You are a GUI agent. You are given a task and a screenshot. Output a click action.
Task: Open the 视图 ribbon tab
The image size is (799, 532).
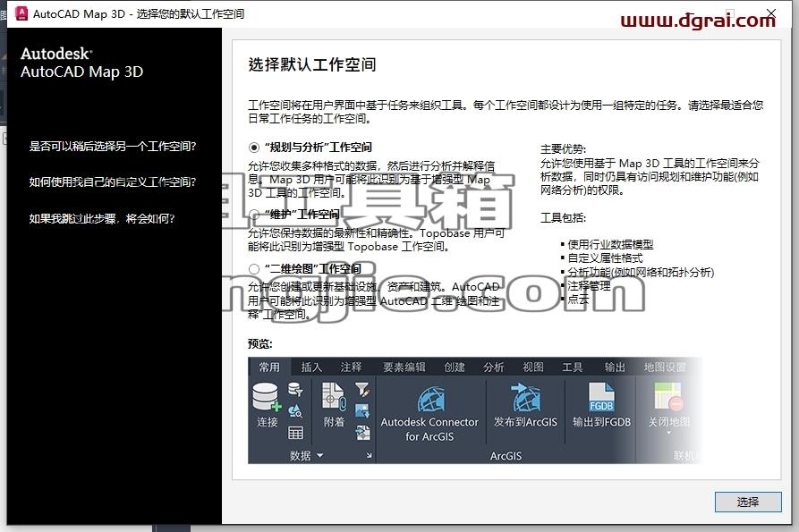tap(533, 367)
